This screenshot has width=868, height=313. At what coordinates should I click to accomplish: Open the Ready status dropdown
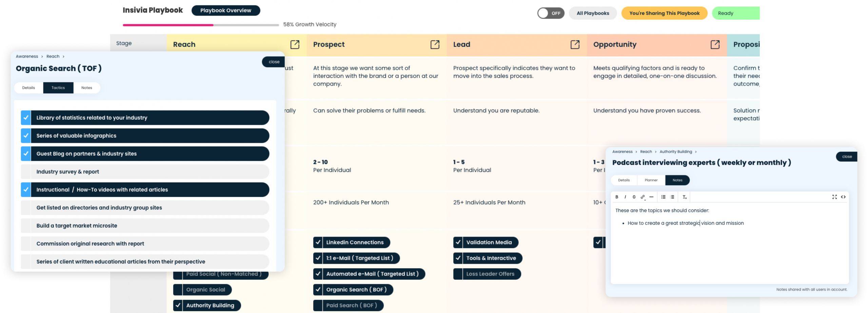click(x=735, y=13)
